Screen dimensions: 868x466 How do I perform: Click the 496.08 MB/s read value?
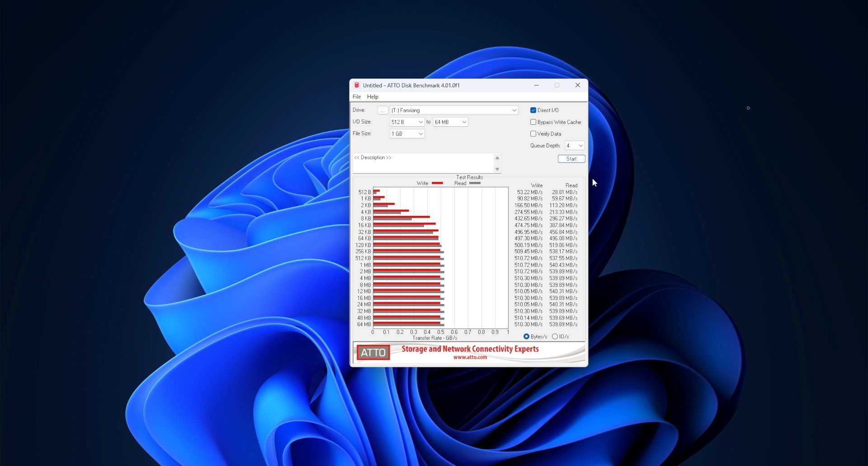pyautogui.click(x=563, y=238)
